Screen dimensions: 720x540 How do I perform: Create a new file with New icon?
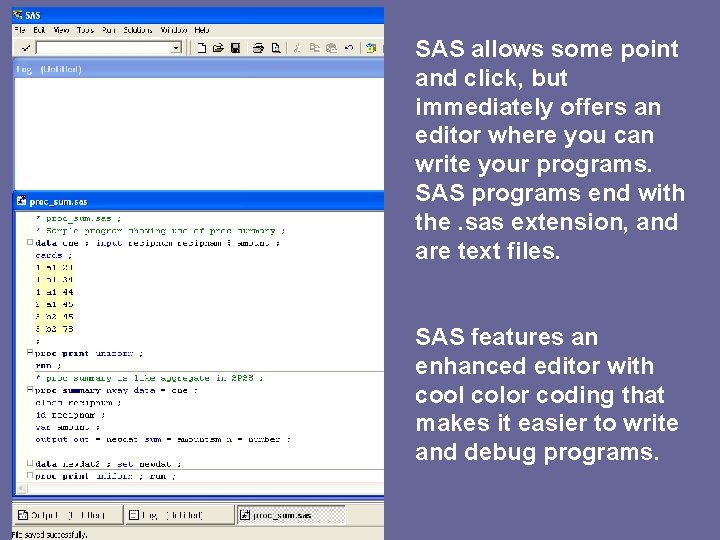tap(201, 48)
